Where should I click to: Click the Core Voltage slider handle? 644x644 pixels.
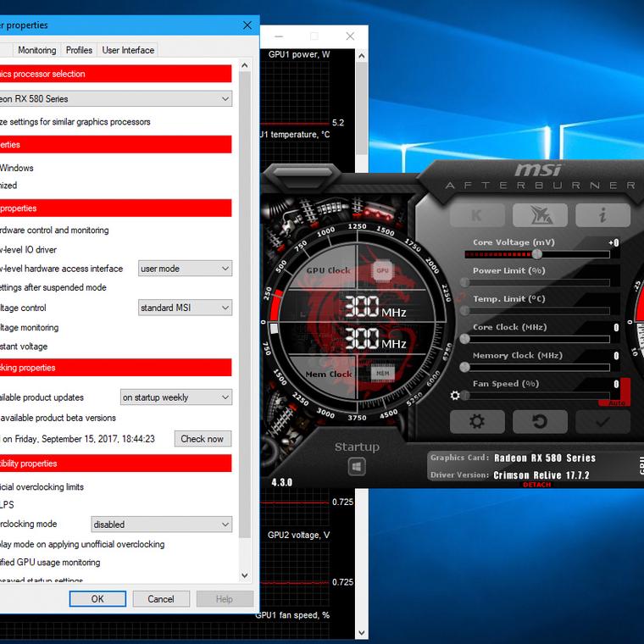(536, 254)
